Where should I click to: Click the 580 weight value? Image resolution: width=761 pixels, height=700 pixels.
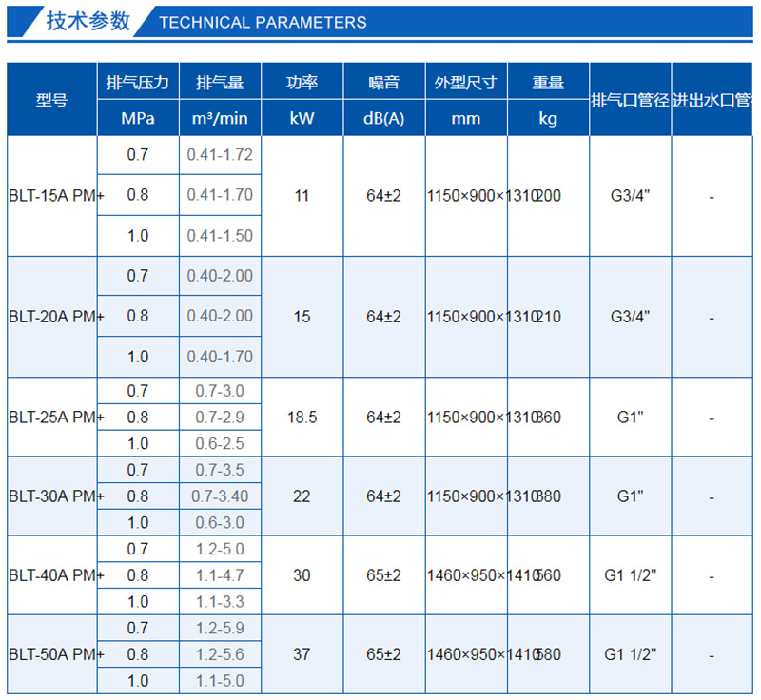point(548,654)
